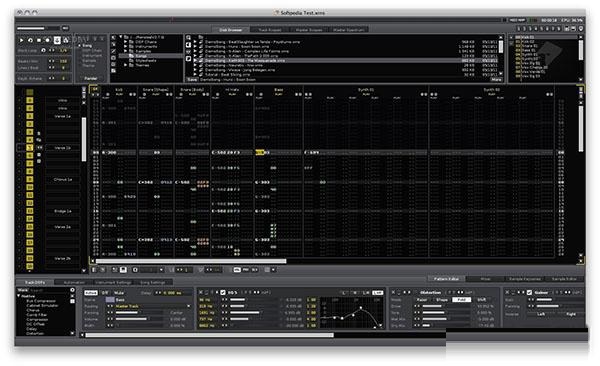Click the track Volume slider

[x=140, y=319]
